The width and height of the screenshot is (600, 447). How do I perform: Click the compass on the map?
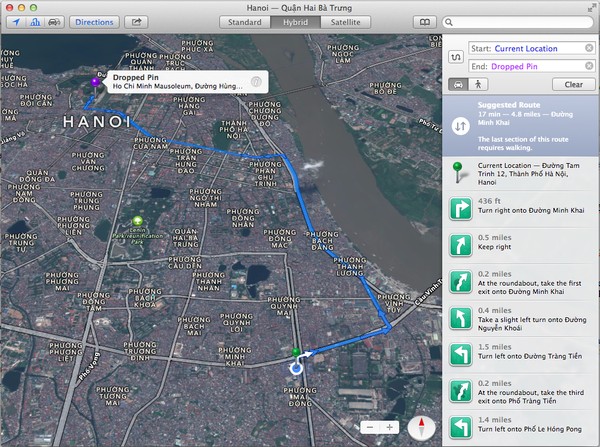[421, 427]
